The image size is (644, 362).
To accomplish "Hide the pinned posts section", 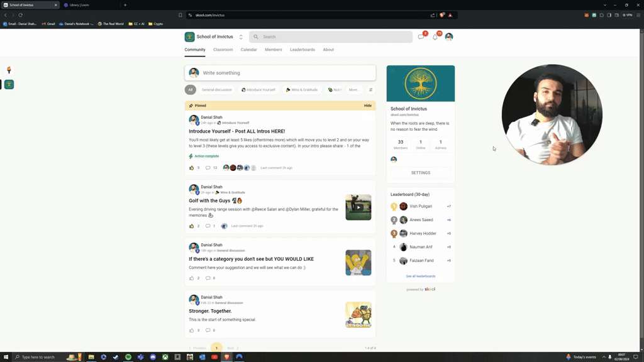I will 367,106.
